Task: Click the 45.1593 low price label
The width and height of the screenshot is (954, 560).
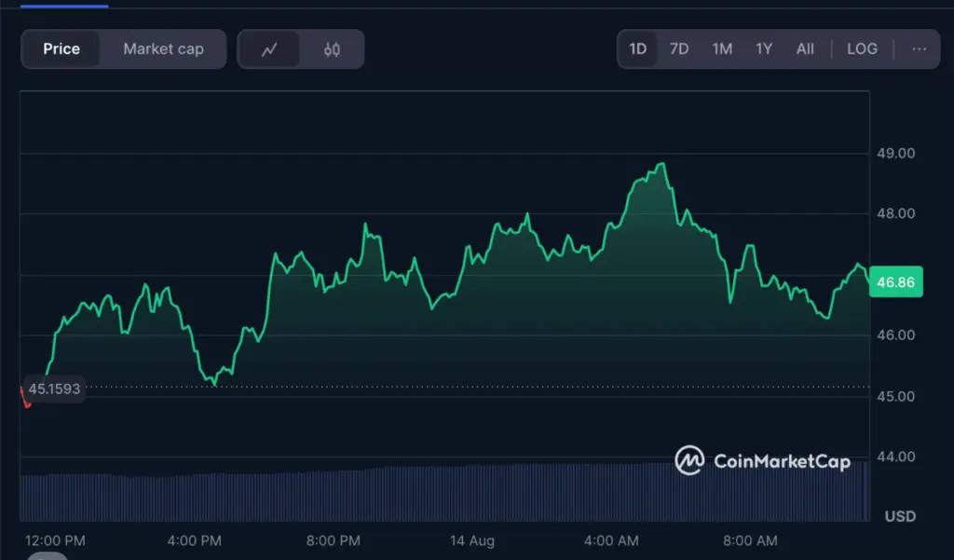Action: point(54,389)
